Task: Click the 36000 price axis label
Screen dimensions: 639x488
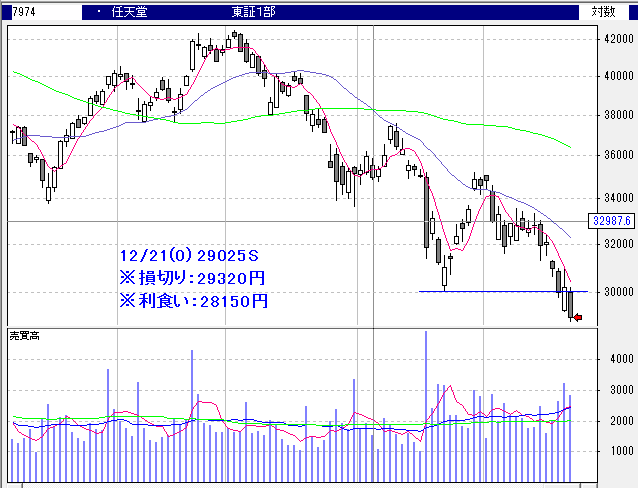Action: coord(613,155)
